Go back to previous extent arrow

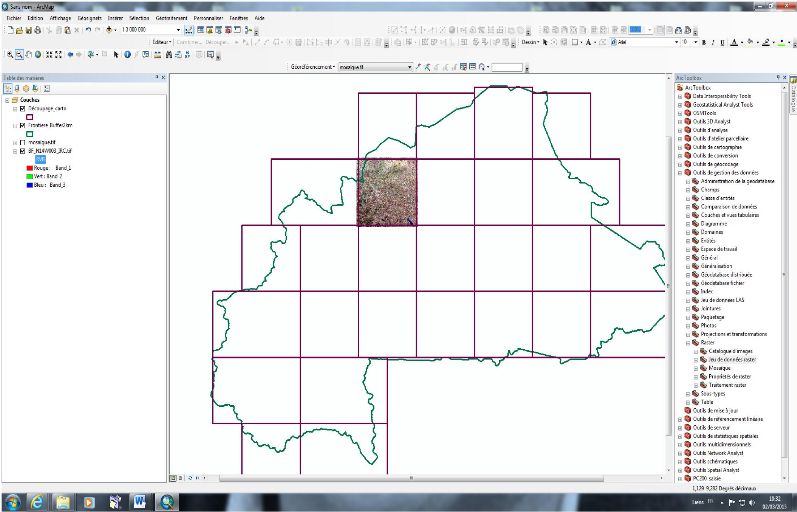point(71,54)
